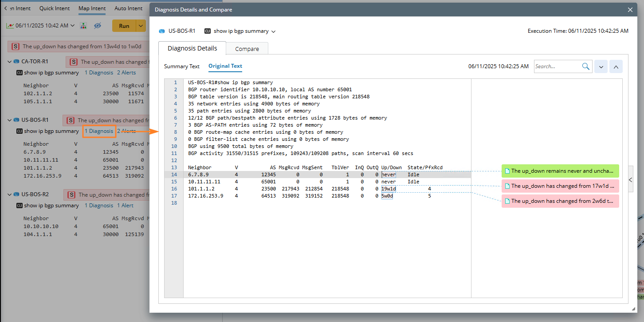Click the green up_down remains never note
The width and height of the screenshot is (644, 322).
point(560,171)
